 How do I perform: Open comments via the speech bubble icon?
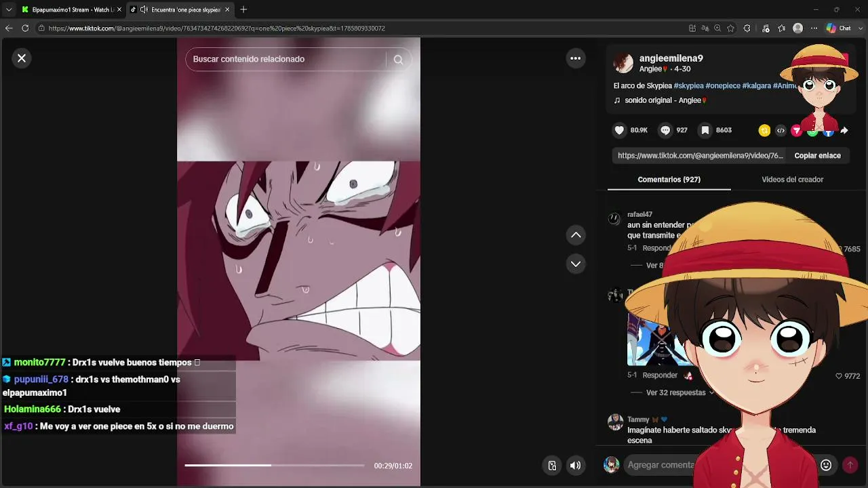(665, 130)
